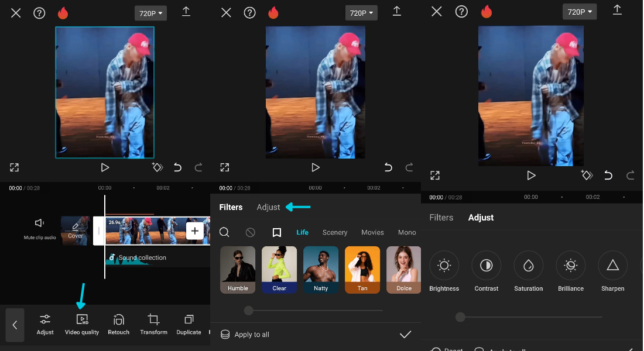The image size is (644, 351).
Task: Expand preview to fullscreen in left panel
Action: 15,167
